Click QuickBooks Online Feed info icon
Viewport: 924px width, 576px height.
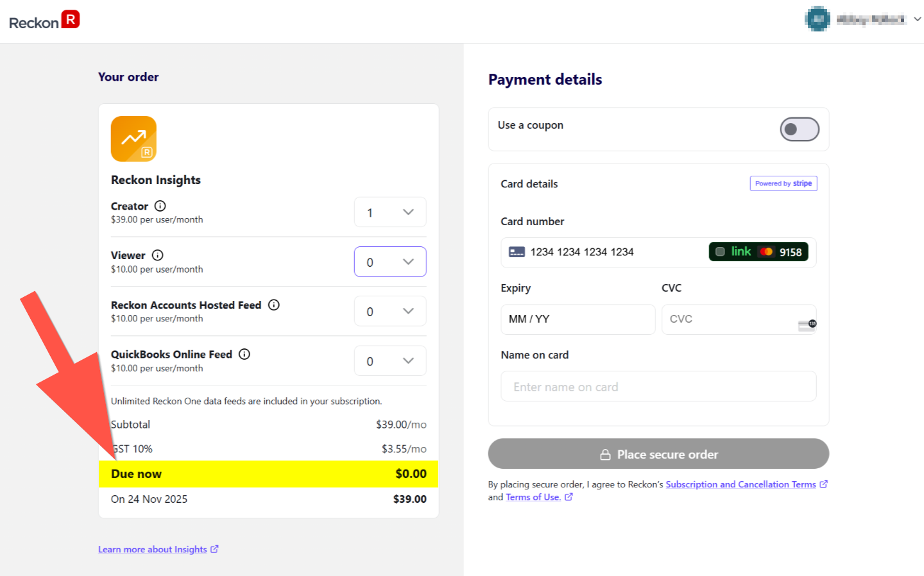[x=244, y=354]
